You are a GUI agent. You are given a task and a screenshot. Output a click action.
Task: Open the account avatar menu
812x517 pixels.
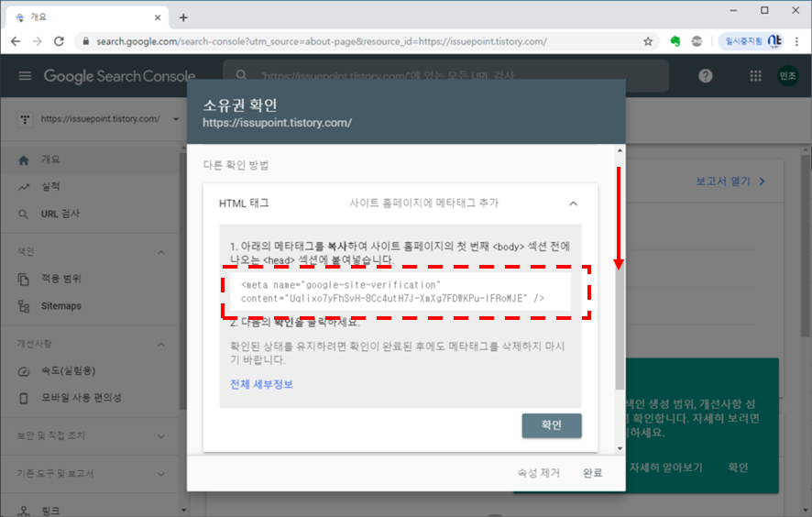click(787, 76)
